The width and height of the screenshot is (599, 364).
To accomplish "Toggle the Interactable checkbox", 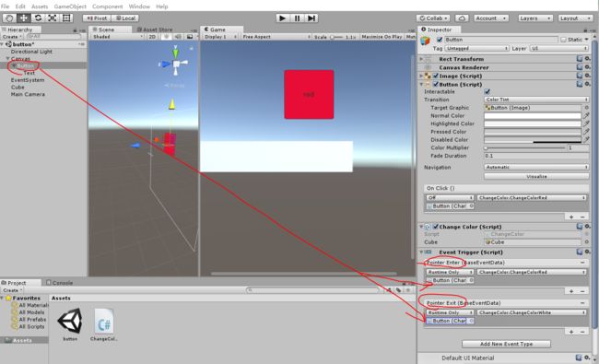I will (487, 91).
